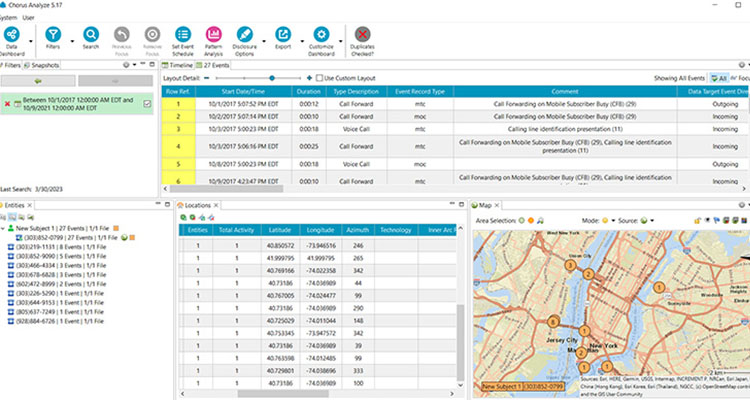The width and height of the screenshot is (750, 400).
Task: Open the Filters dropdown arrow
Action: click(72, 42)
